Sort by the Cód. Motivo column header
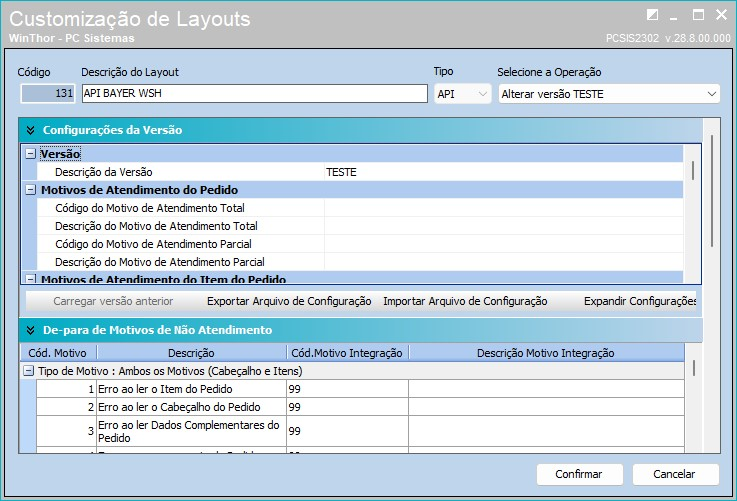The image size is (737, 501). pos(58,352)
